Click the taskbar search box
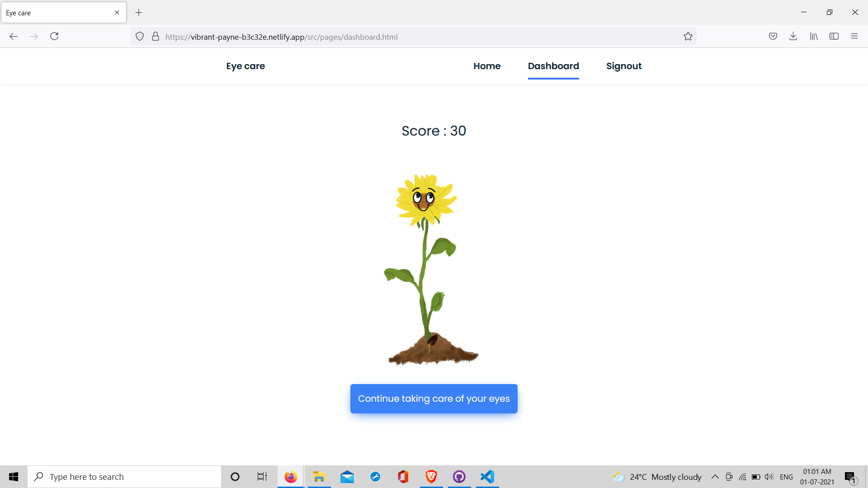 [124, 477]
